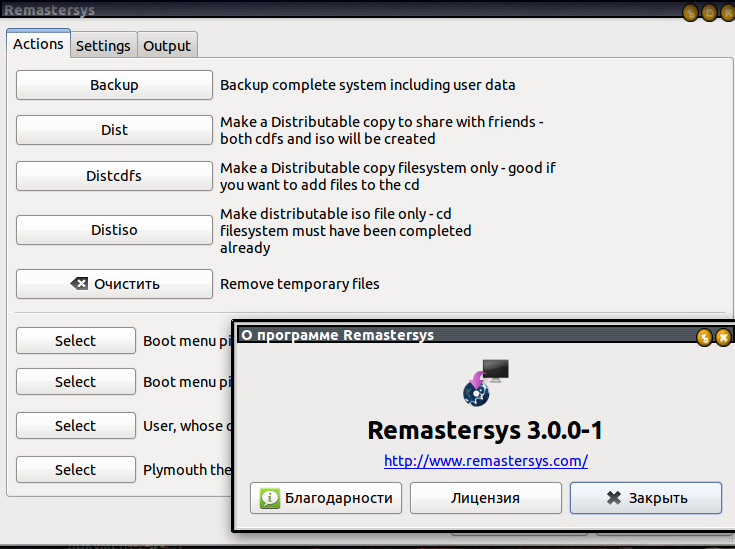
Task: Click Select beside first Boot menu picture
Action: tap(76, 340)
